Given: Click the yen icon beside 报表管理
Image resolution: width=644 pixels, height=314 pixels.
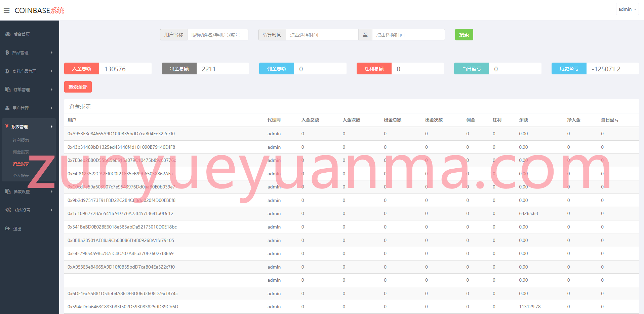Looking at the screenshot, I should [x=7, y=126].
